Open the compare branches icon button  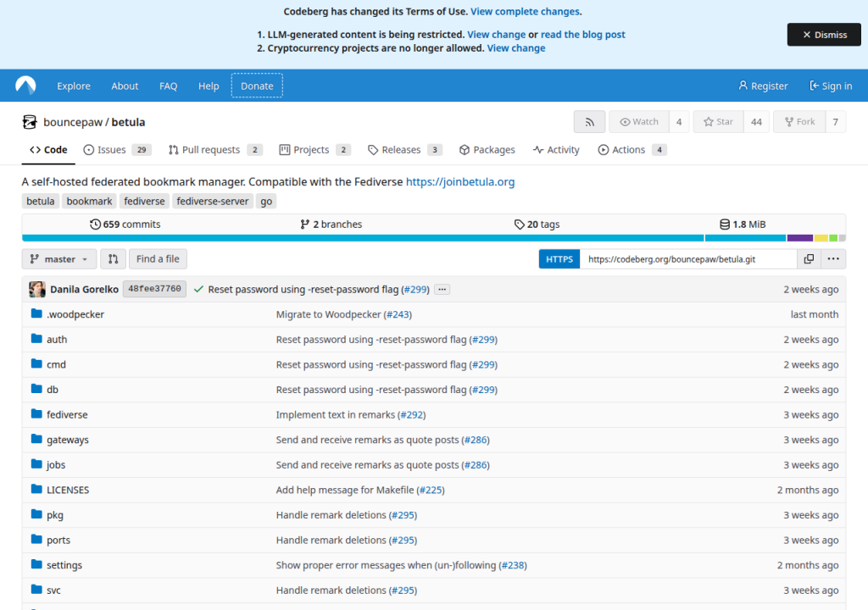113,259
